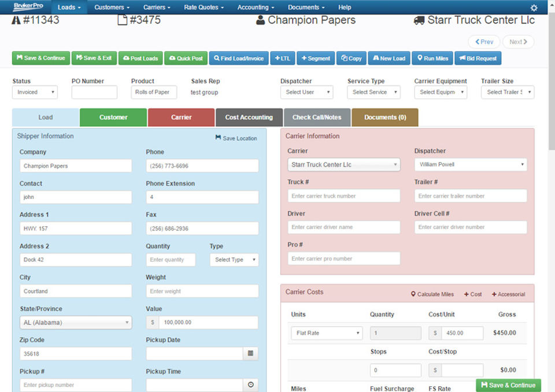Click Help in top navigation
The width and height of the screenshot is (555, 392).
[x=345, y=7]
